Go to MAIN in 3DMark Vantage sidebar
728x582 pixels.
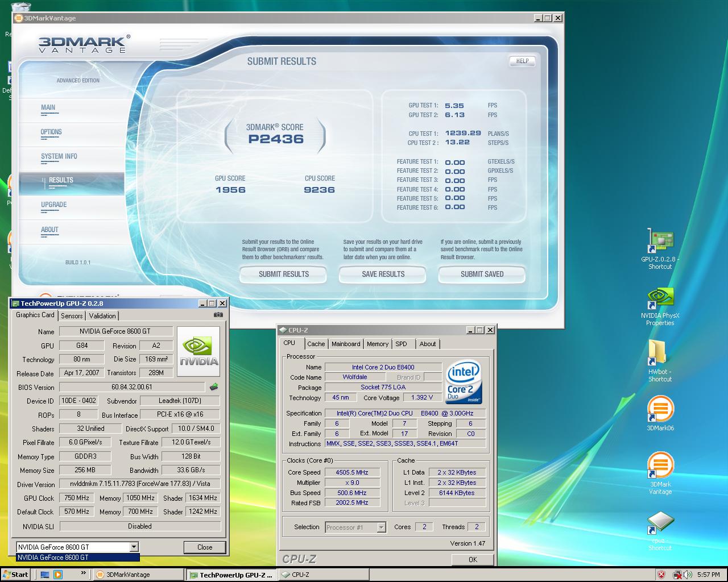click(71, 109)
